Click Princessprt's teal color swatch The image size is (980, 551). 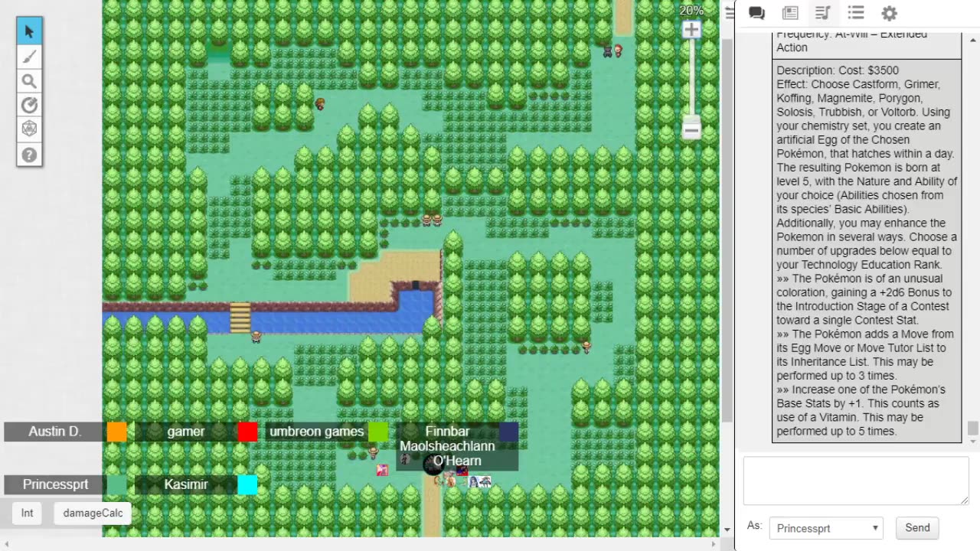pyautogui.click(x=116, y=484)
